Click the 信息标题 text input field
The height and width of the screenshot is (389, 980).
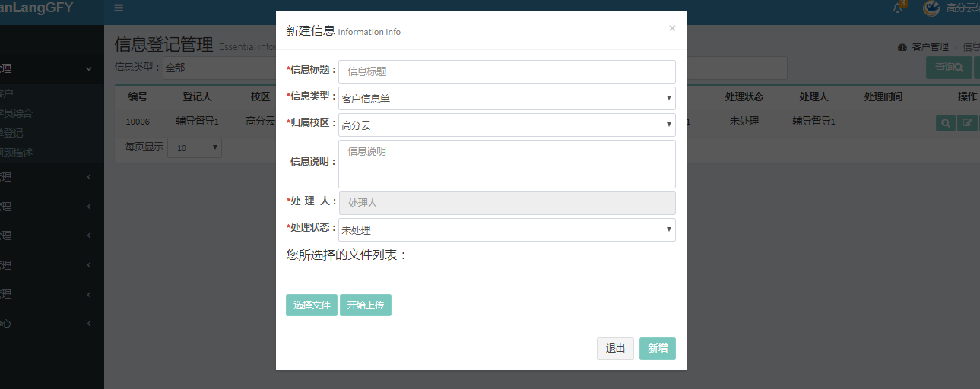pyautogui.click(x=506, y=71)
